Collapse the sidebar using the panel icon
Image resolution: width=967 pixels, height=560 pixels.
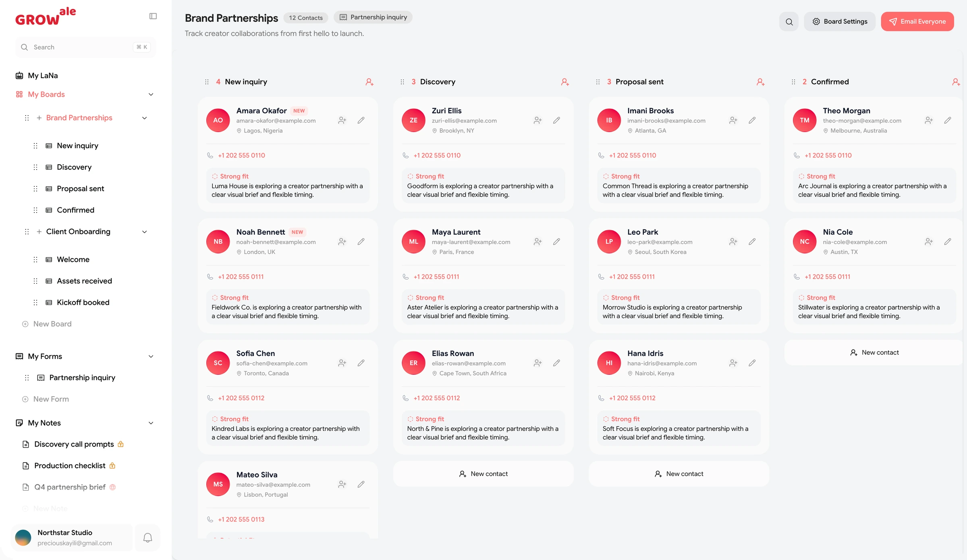point(153,16)
